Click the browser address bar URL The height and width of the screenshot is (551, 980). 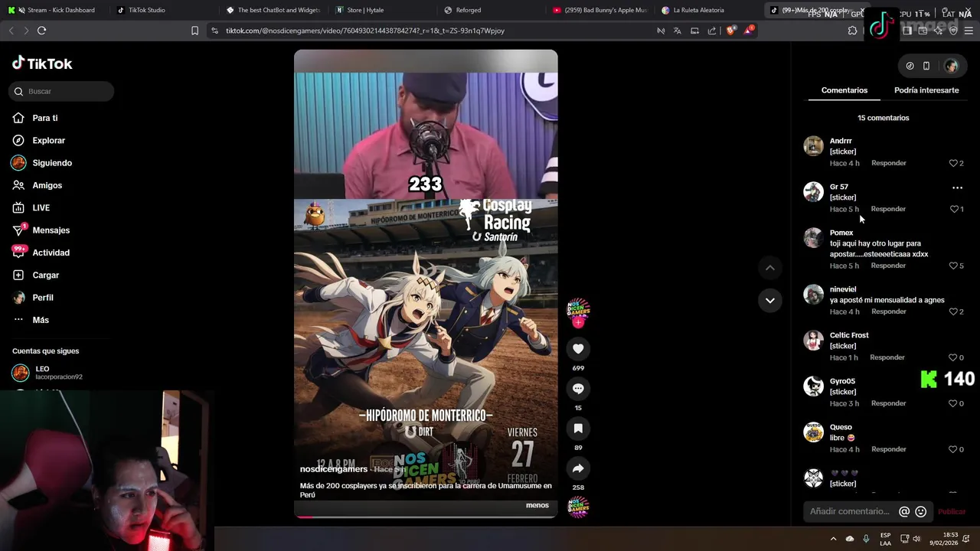(364, 31)
